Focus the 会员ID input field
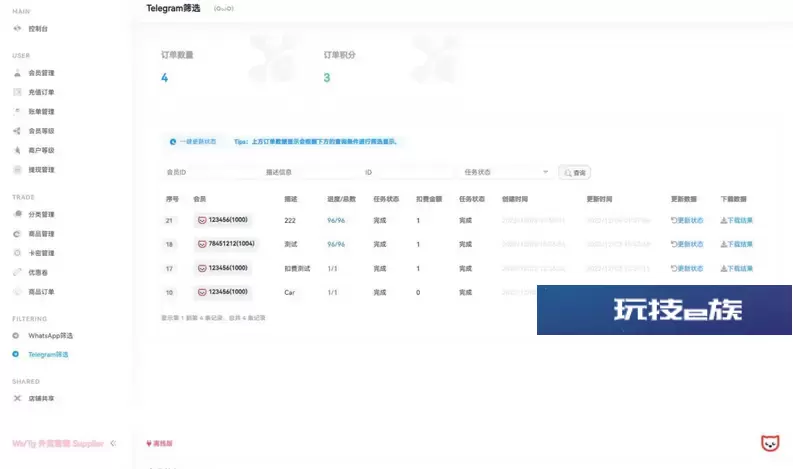The width and height of the screenshot is (793, 469). pos(210,172)
